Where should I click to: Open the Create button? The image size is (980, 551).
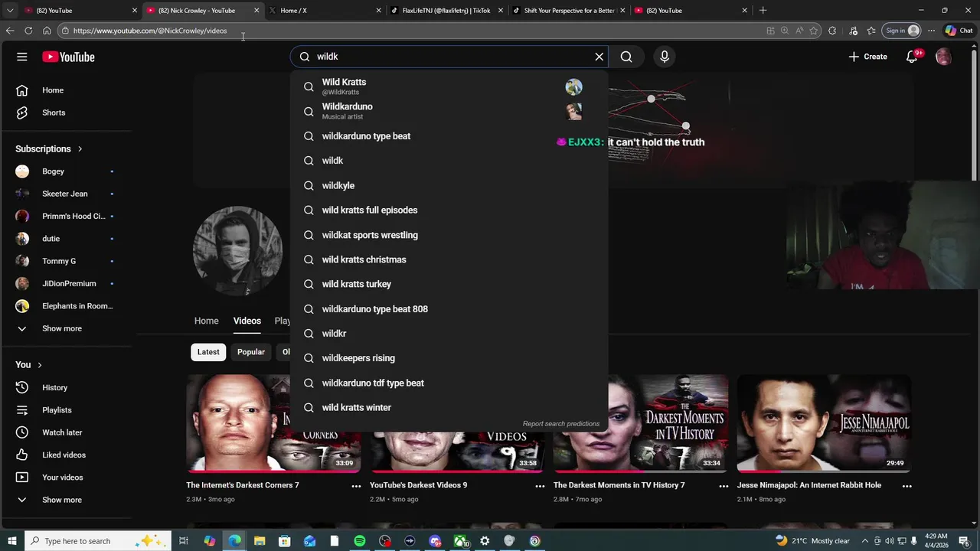click(867, 57)
